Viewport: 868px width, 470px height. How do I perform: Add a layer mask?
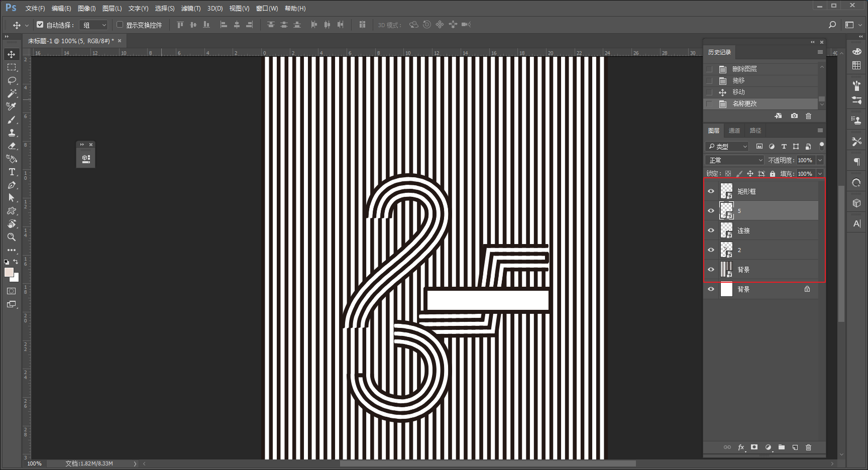[754, 447]
